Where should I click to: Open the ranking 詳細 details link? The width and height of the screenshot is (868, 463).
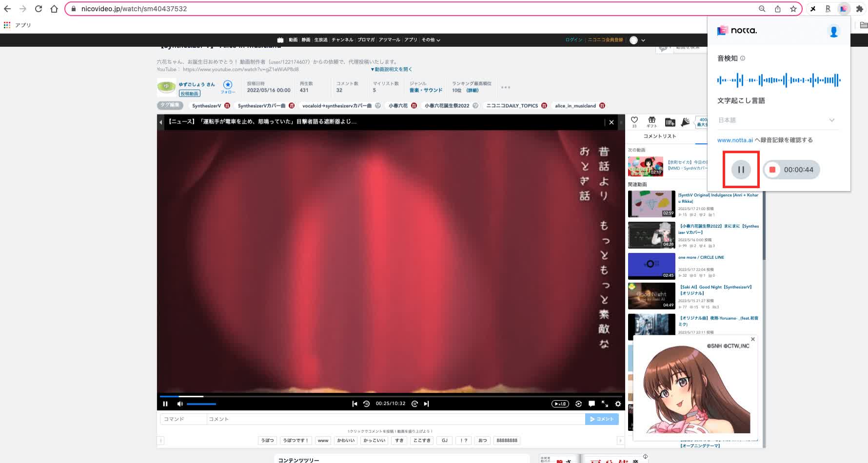coord(473,90)
